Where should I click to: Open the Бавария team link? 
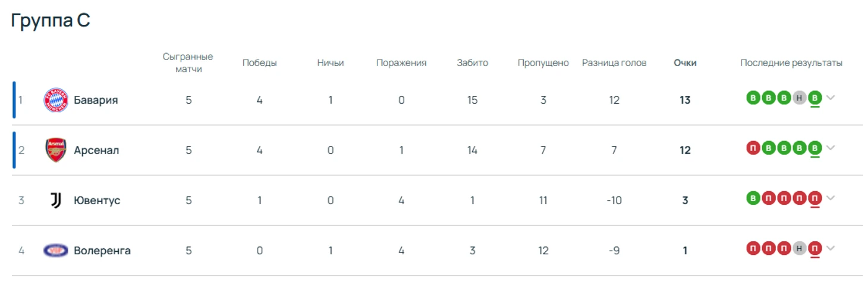96,100
